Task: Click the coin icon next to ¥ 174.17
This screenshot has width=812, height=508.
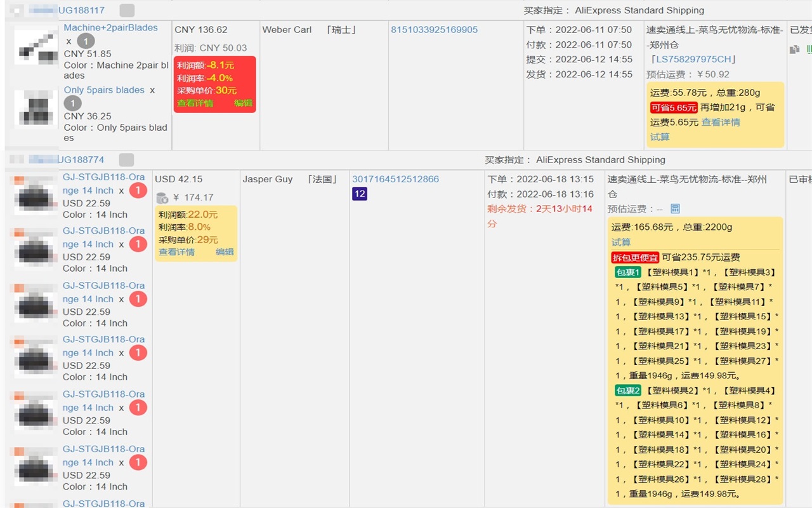Action: pos(162,197)
